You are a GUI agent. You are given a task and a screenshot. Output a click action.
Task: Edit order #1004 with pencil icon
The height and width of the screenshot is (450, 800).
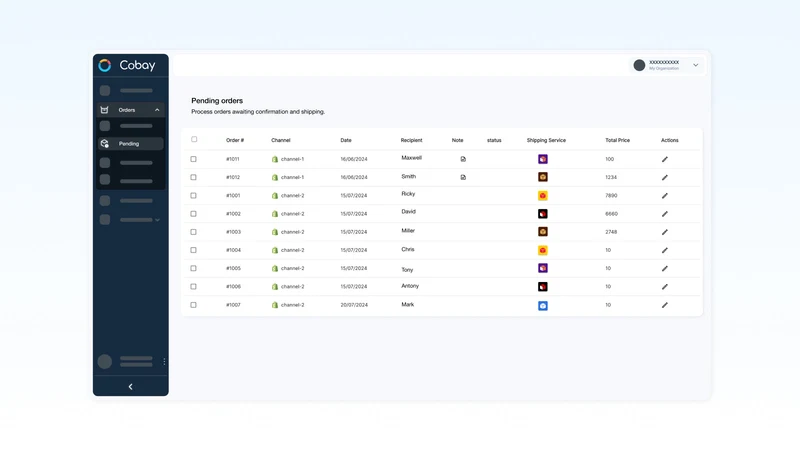tap(665, 251)
